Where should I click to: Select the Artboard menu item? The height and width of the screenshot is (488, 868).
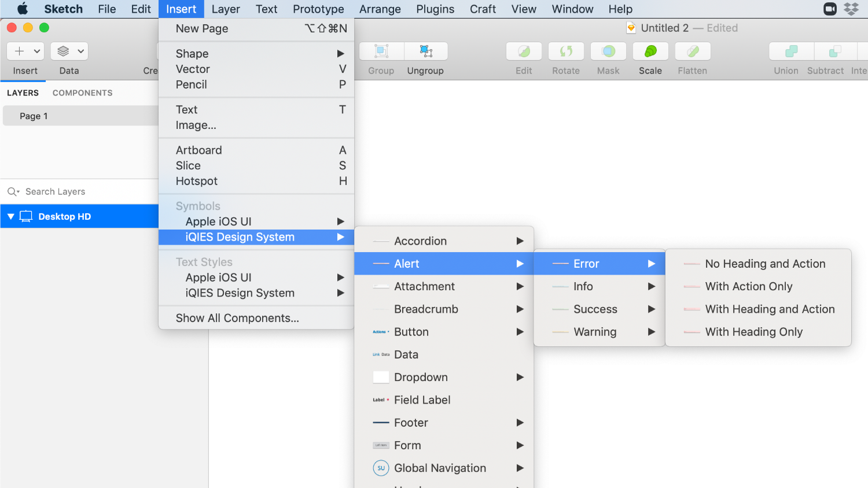click(198, 150)
